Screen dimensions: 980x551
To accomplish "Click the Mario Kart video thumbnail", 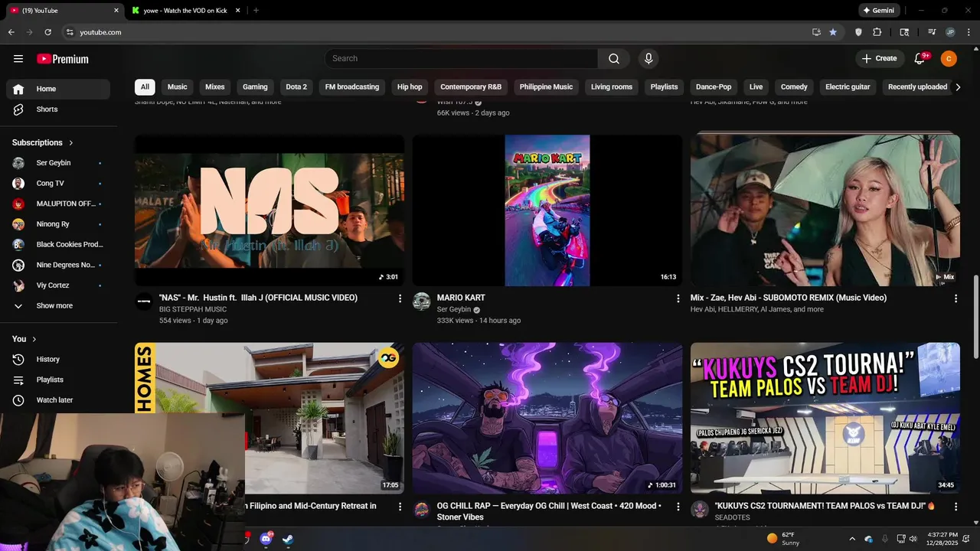I will (547, 210).
